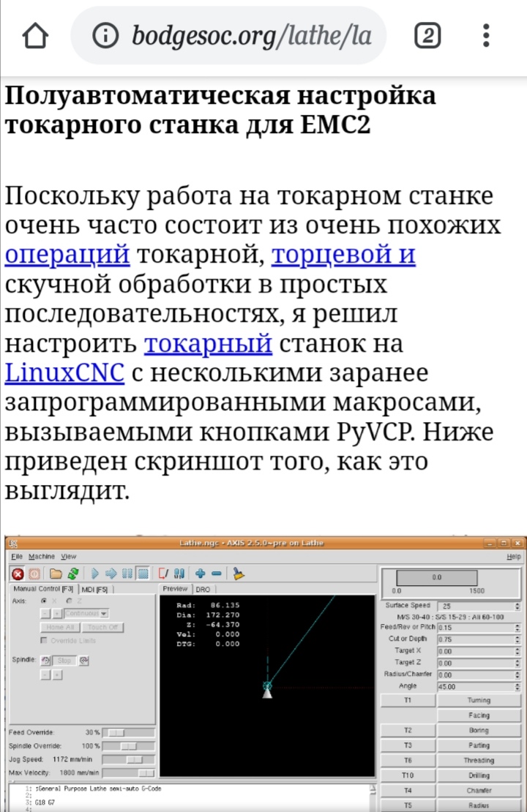Click the red Emergency Stop icon in AXIS
527x812 pixels.
pyautogui.click(x=18, y=574)
